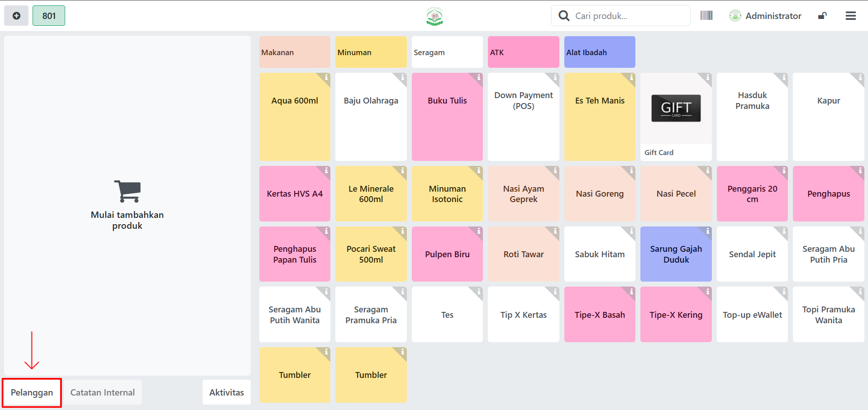
Task: Click the barcode scanner icon
Action: click(706, 16)
